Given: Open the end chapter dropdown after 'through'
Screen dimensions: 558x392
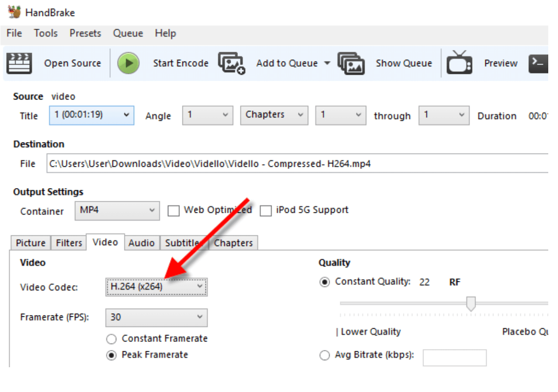Looking at the screenshot, I should pyautogui.click(x=444, y=115).
